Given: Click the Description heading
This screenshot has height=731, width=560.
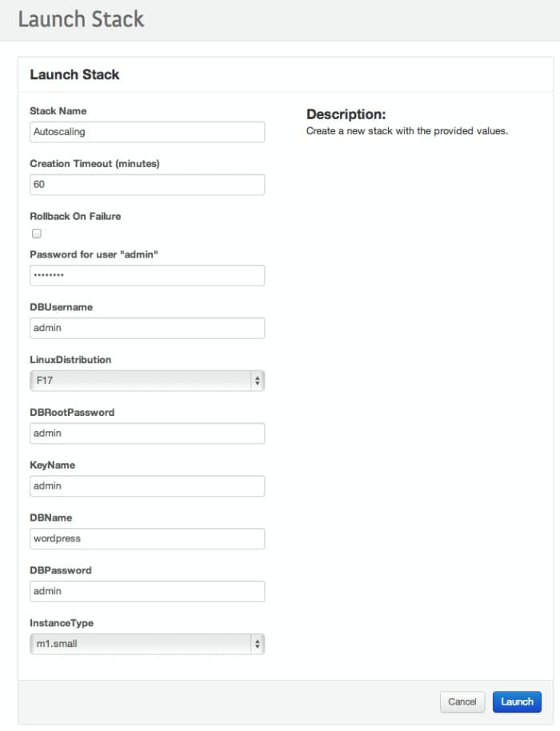Looking at the screenshot, I should (x=346, y=114).
